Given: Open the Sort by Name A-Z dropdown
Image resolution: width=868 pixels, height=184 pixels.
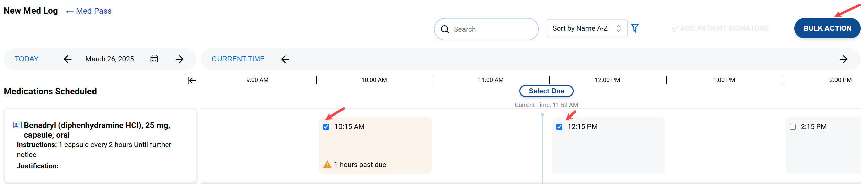Looking at the screenshot, I should pos(586,28).
